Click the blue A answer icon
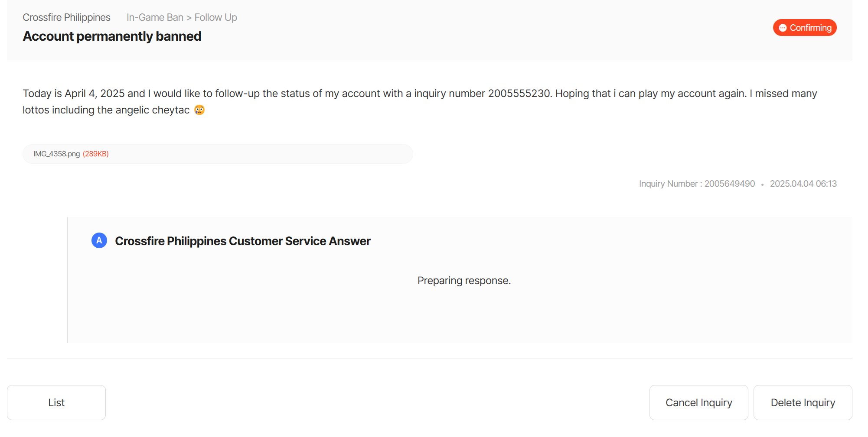 pos(99,240)
